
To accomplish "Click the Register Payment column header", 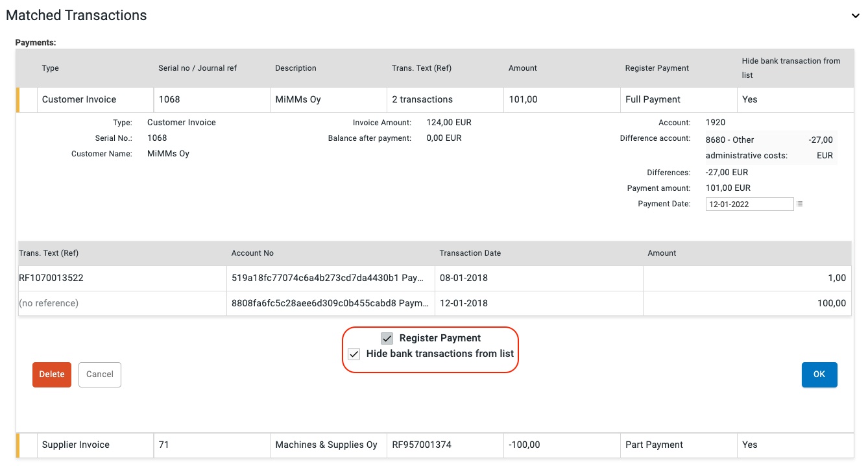I will point(657,68).
